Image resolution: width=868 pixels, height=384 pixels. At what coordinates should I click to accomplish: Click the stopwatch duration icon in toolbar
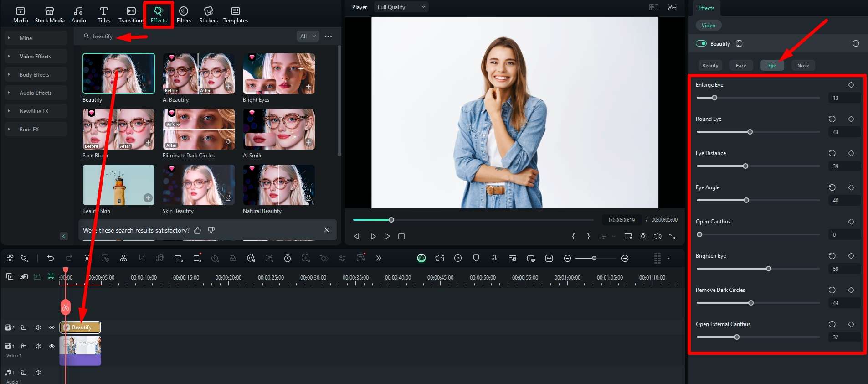288,258
